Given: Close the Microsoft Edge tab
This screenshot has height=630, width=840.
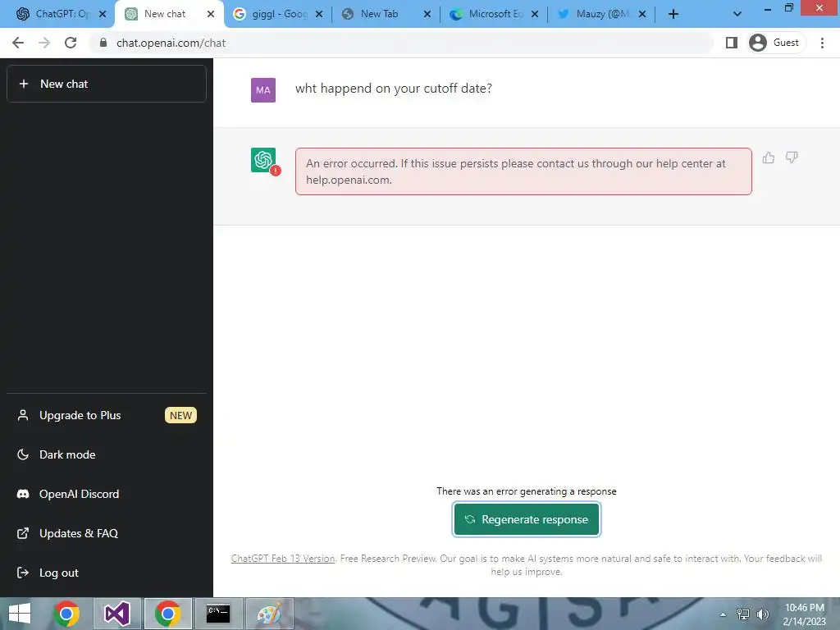Looking at the screenshot, I should click(x=535, y=15).
